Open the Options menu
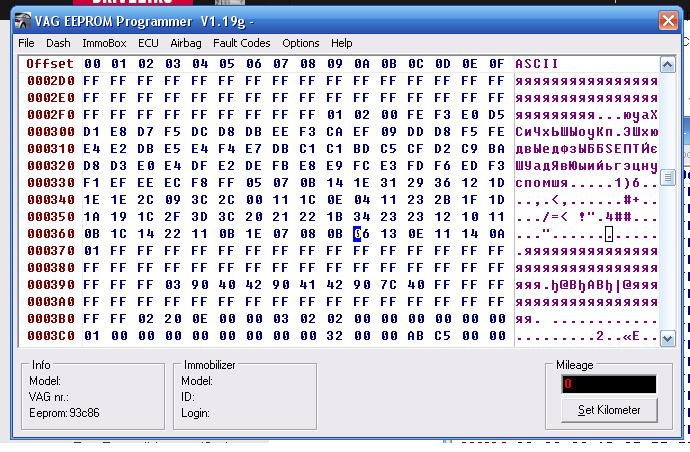 tap(301, 43)
